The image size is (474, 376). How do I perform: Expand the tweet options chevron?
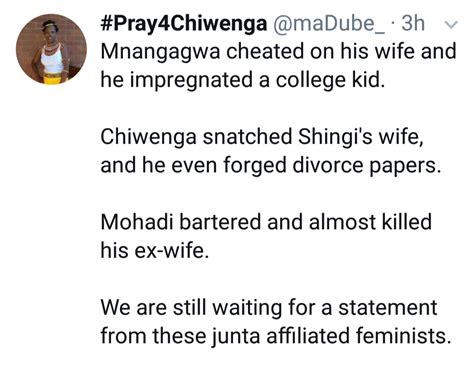451,25
